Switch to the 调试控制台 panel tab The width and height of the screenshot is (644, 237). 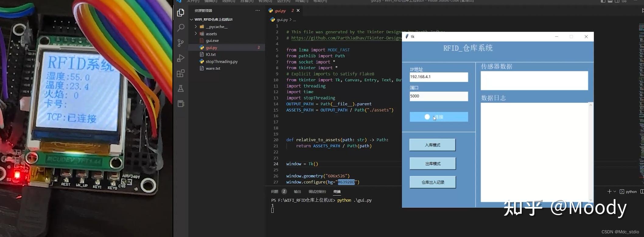317,191
